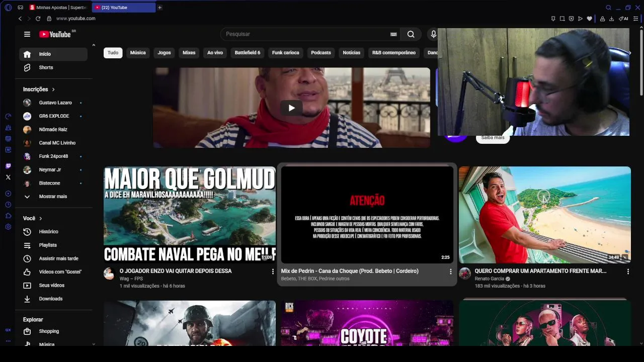Open the Renato Garcia channel link
Image resolution: width=644 pixels, height=362 pixels.
point(491,279)
